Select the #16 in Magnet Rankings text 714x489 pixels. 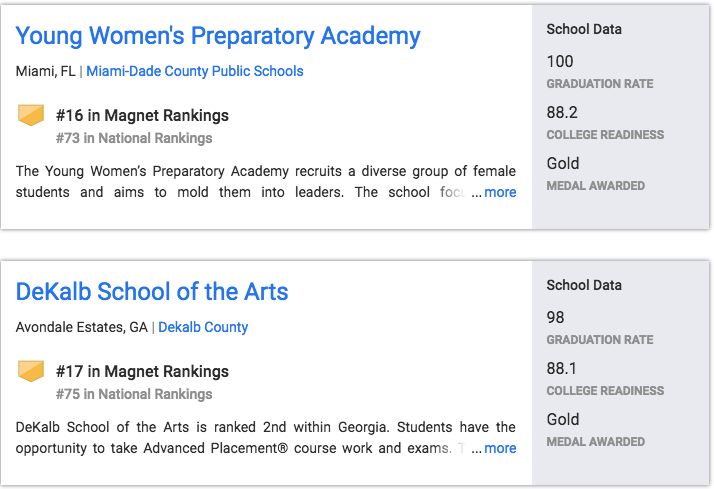(142, 116)
